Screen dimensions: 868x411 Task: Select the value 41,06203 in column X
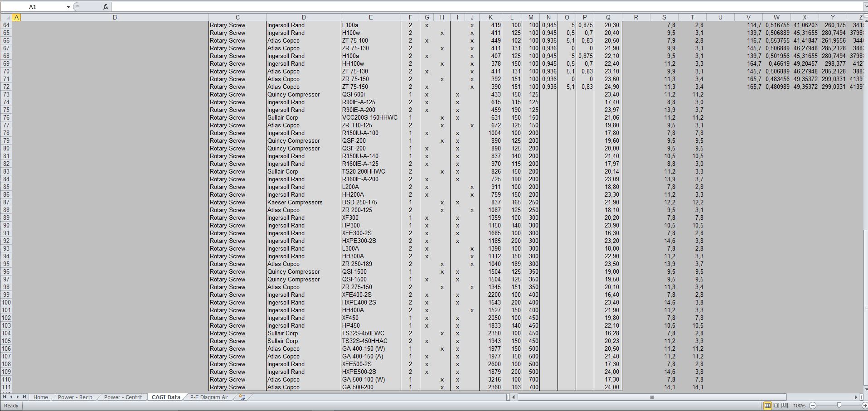click(805, 25)
